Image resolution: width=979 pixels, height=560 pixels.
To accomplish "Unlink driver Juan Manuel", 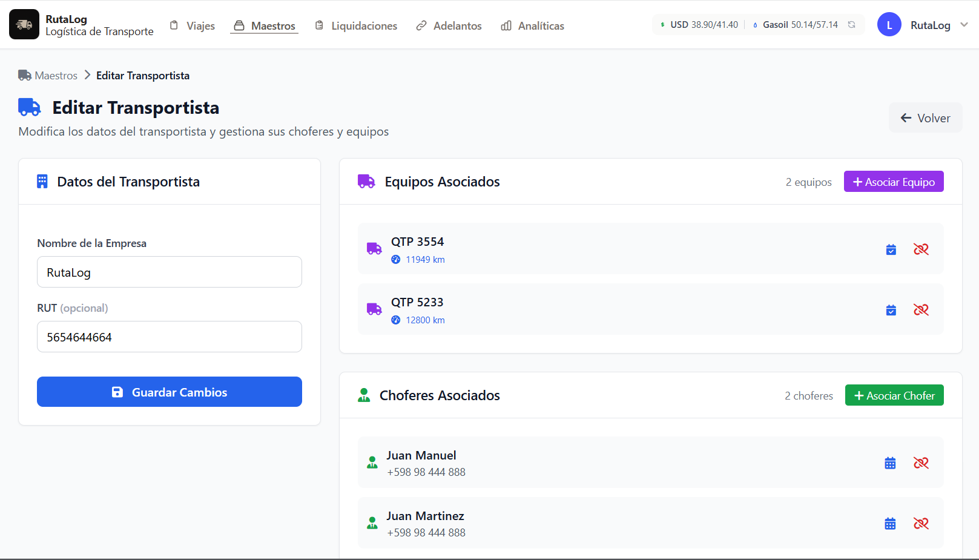I will tap(921, 463).
